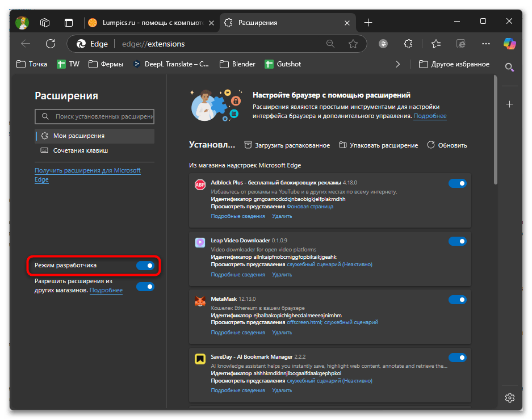Close the Lumpics.ru tab
The height and width of the screenshot is (420, 532).
tap(211, 23)
